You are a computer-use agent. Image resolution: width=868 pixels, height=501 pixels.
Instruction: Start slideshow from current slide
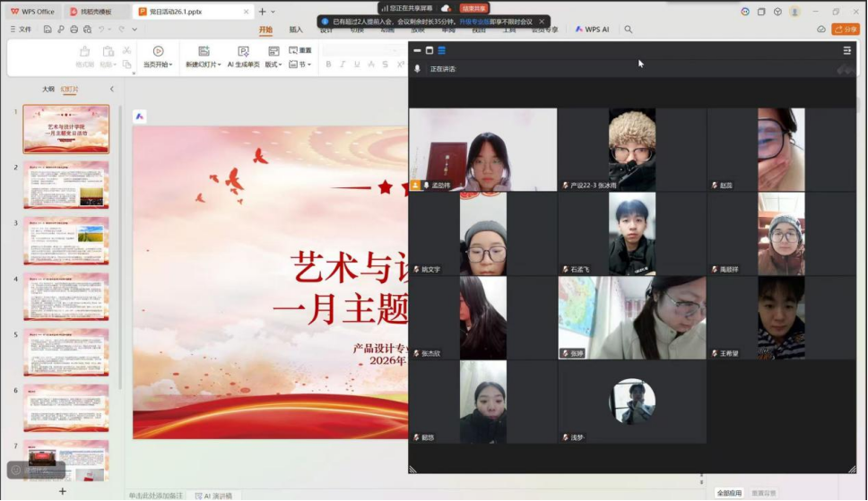158,56
